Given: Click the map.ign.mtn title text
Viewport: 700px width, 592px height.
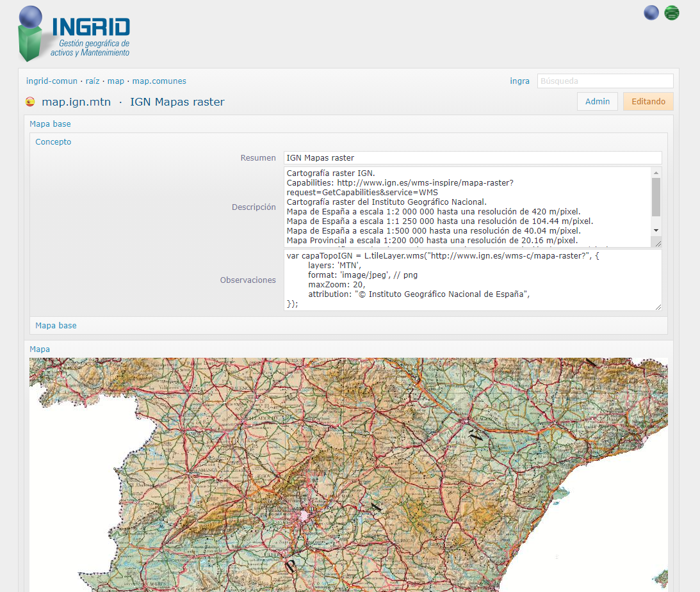Looking at the screenshot, I should click(76, 102).
